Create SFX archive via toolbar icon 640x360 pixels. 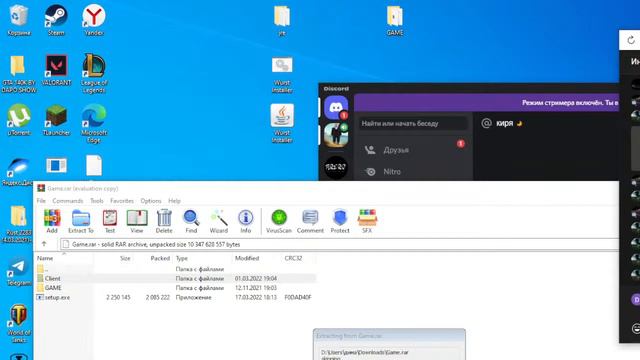click(367, 221)
